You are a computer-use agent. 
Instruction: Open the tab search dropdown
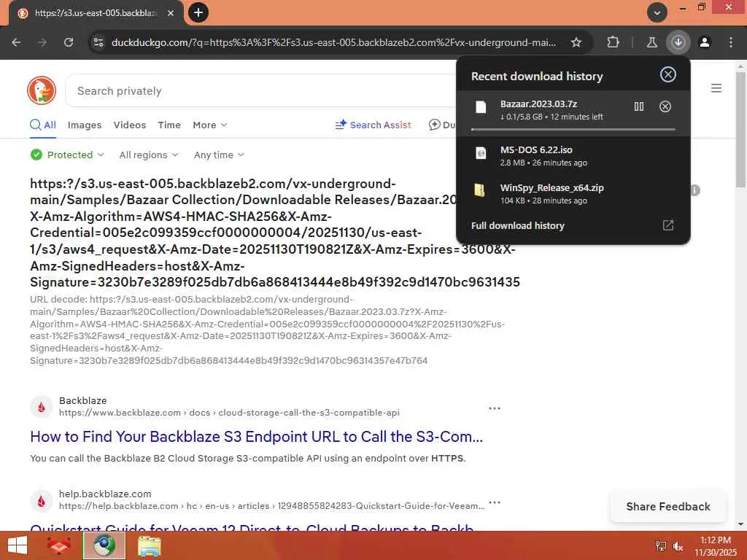click(657, 13)
